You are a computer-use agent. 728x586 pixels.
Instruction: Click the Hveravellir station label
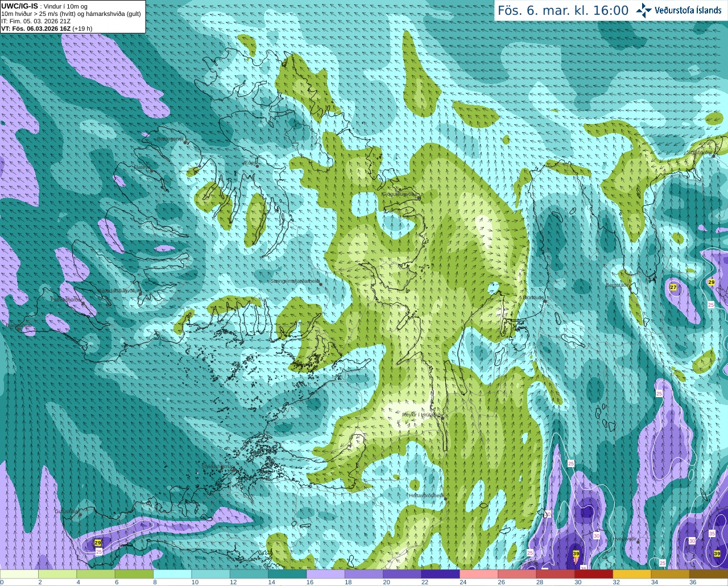625,538
